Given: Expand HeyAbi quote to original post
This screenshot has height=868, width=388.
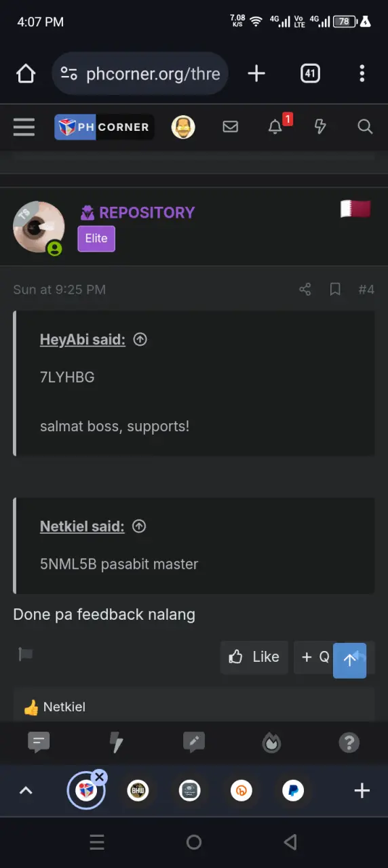Looking at the screenshot, I should pos(140,340).
